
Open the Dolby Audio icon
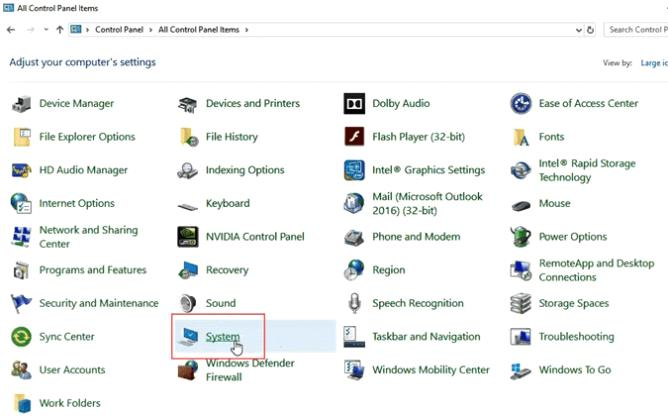[354, 104]
